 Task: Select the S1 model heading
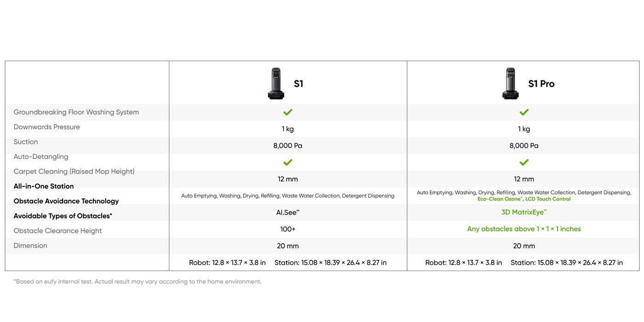coord(299,84)
